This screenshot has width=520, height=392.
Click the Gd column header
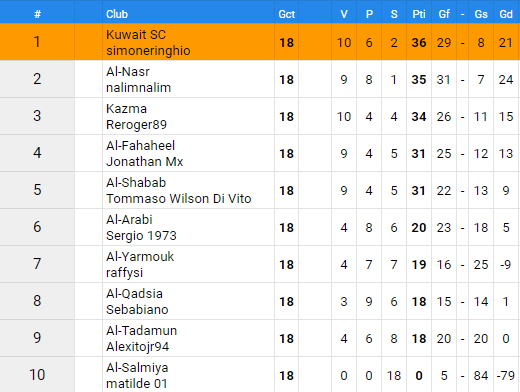pyautogui.click(x=506, y=14)
